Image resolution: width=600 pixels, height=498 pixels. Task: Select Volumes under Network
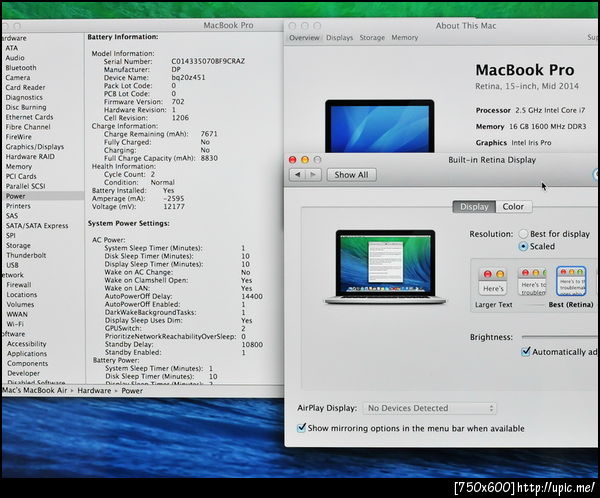(x=20, y=305)
